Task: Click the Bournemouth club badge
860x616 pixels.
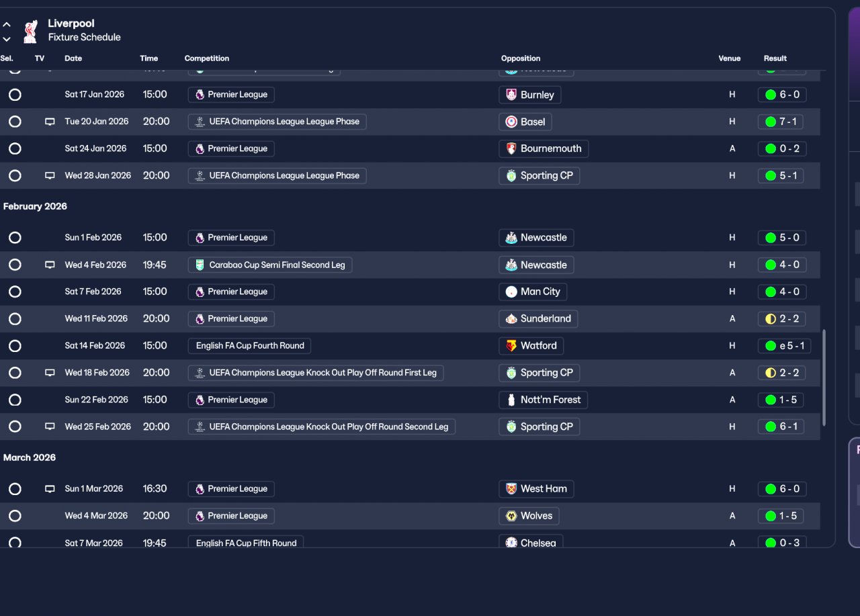Action: (x=511, y=148)
